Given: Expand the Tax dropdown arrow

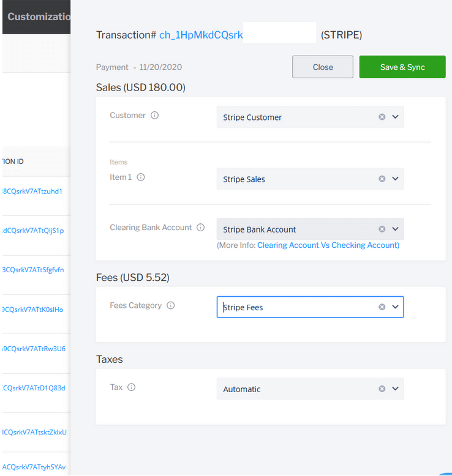Looking at the screenshot, I should coord(395,389).
